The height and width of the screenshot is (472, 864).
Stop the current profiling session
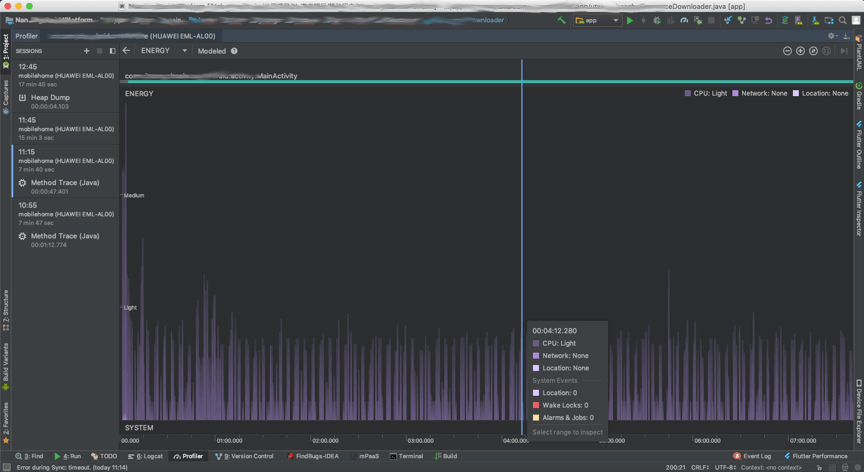pos(100,51)
